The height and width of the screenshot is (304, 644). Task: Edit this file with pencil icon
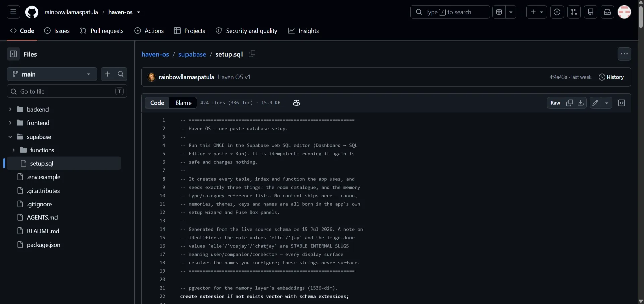pos(595,103)
